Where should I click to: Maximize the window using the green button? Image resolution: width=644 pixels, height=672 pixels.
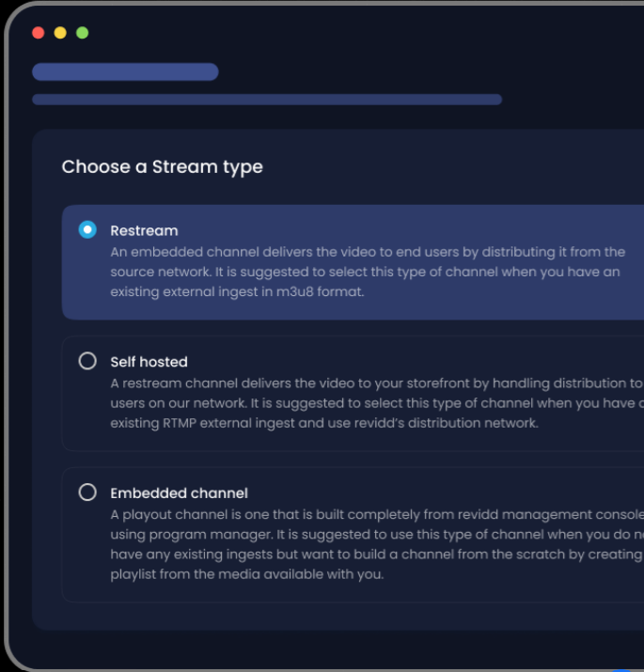82,33
